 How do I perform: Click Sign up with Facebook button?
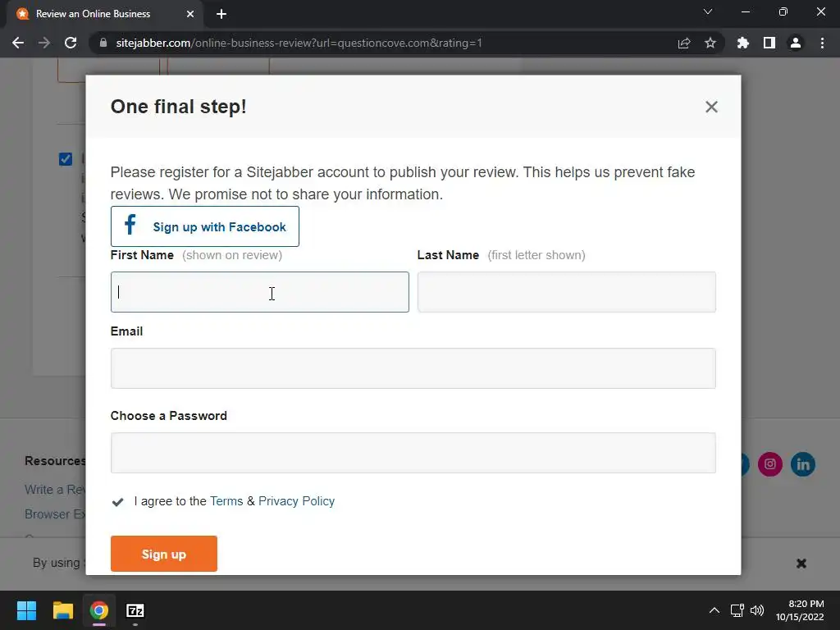pos(204,226)
